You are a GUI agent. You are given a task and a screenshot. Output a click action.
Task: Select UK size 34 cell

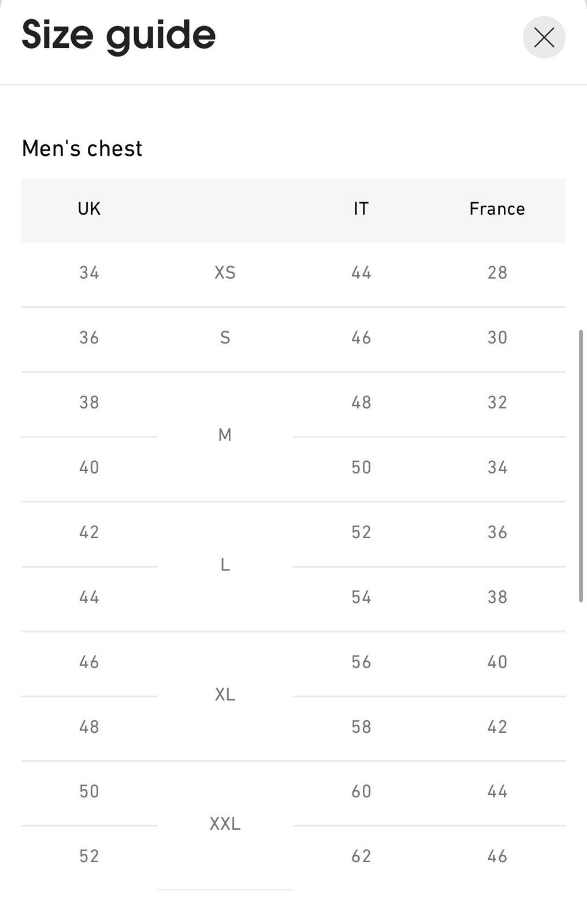click(89, 273)
